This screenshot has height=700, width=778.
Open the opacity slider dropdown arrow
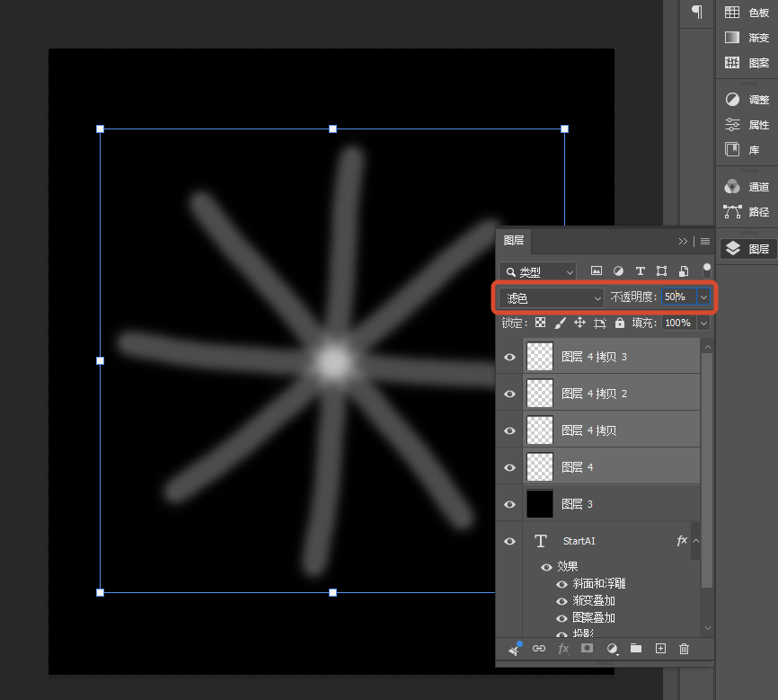tap(703, 297)
